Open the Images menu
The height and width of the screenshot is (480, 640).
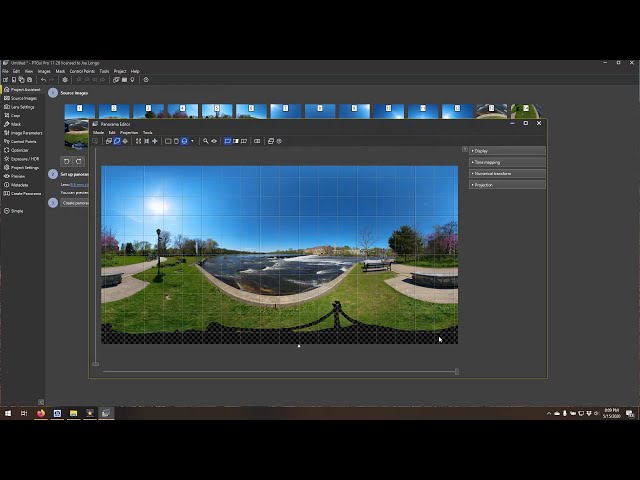pos(44,71)
